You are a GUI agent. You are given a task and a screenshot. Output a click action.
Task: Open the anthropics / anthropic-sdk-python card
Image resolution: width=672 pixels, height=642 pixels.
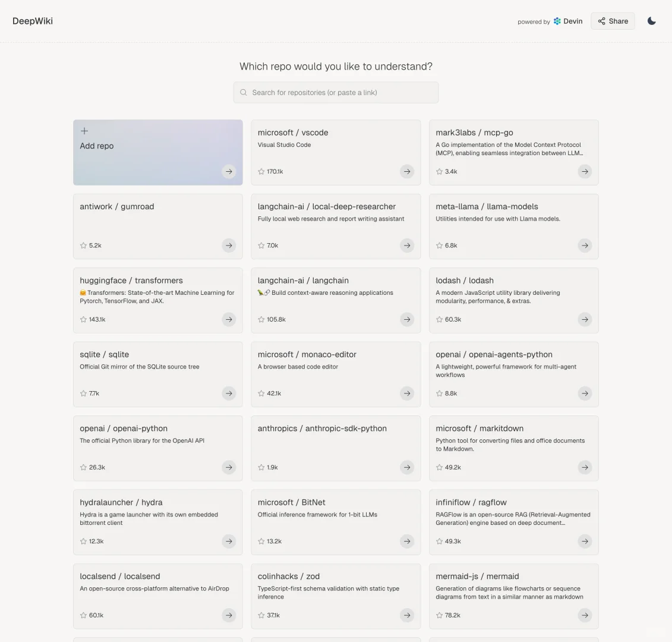[x=336, y=448]
